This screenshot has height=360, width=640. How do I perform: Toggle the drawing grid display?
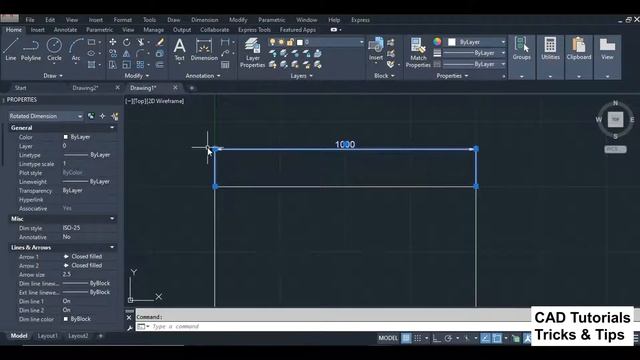pos(406,338)
